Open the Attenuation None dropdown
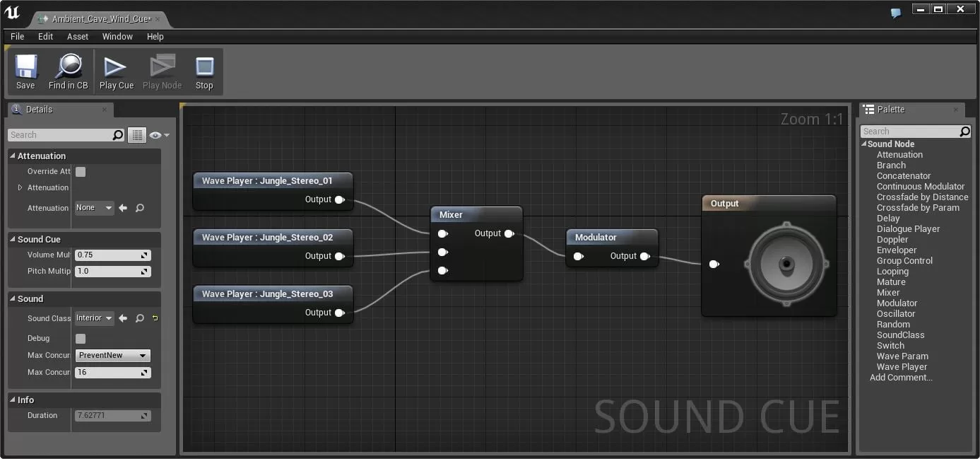980x459 pixels. (x=93, y=208)
